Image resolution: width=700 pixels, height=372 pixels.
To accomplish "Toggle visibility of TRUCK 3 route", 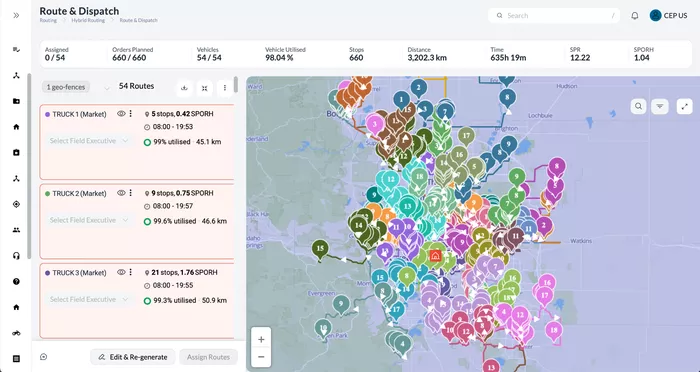I will 121,272.
